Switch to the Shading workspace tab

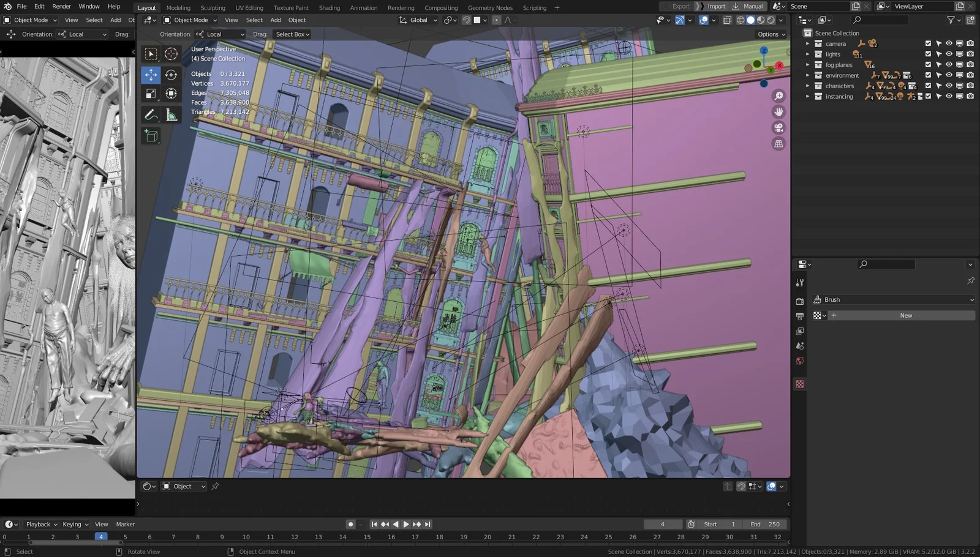(329, 7)
